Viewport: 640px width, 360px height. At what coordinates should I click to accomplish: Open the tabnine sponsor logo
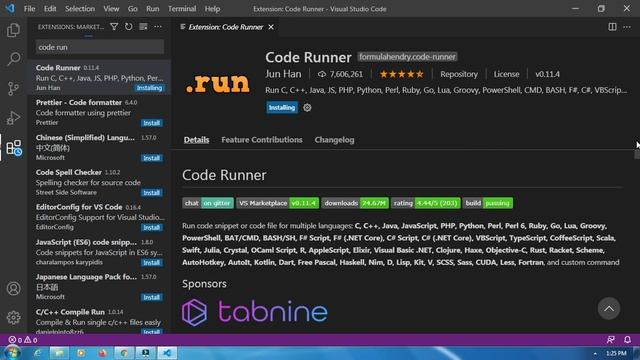point(255,312)
